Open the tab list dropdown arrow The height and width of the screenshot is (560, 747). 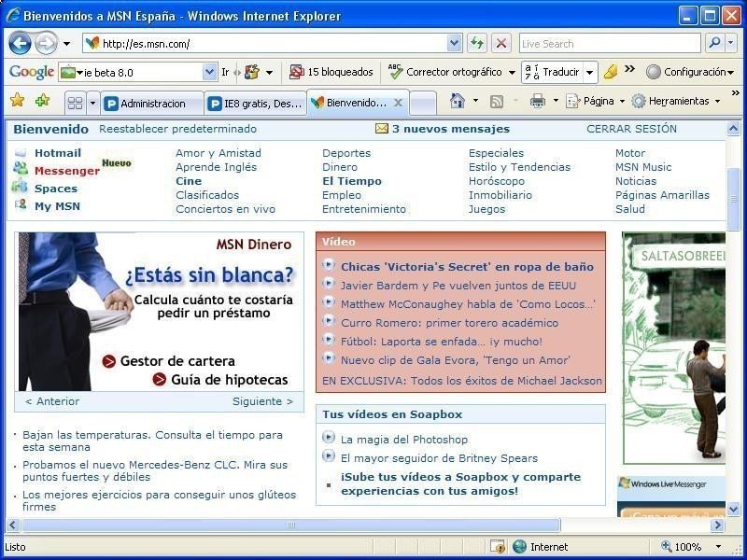[92, 103]
